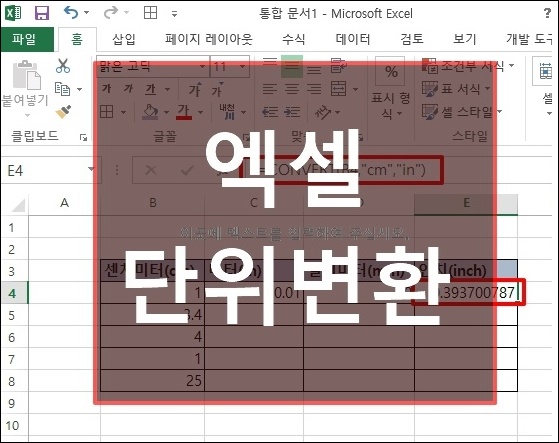Expand customize quick access toolbar arrow

point(174,14)
